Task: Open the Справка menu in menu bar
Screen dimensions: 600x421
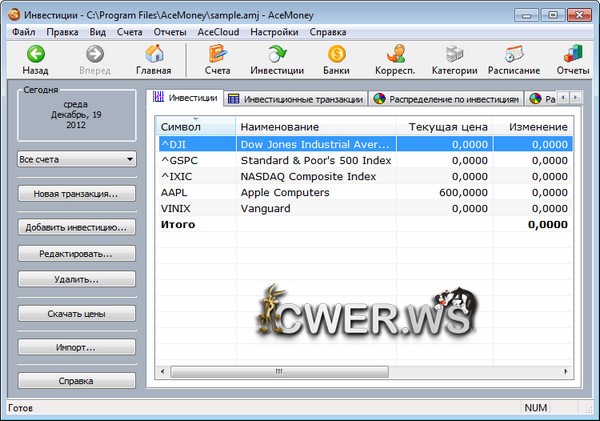Action: [328, 32]
